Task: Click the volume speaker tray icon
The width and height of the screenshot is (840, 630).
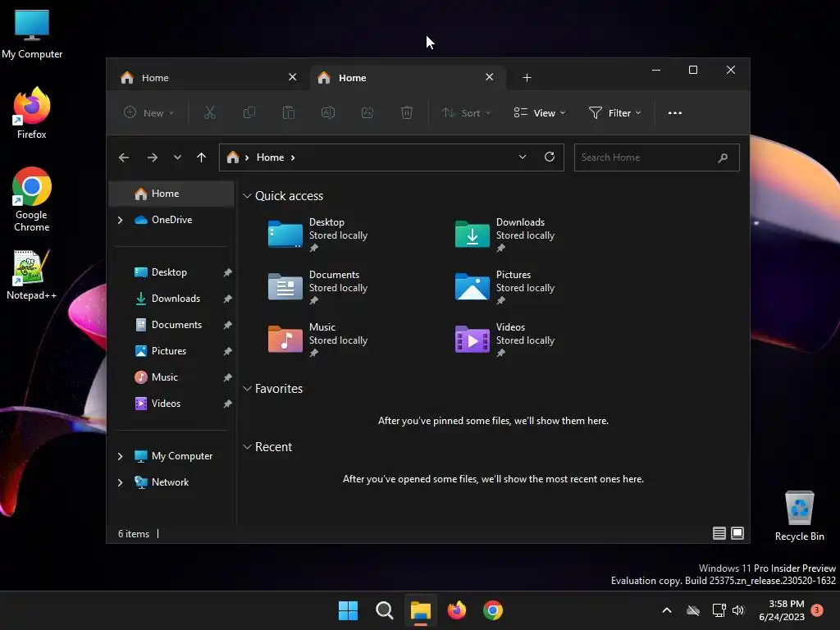Action: pyautogui.click(x=738, y=610)
